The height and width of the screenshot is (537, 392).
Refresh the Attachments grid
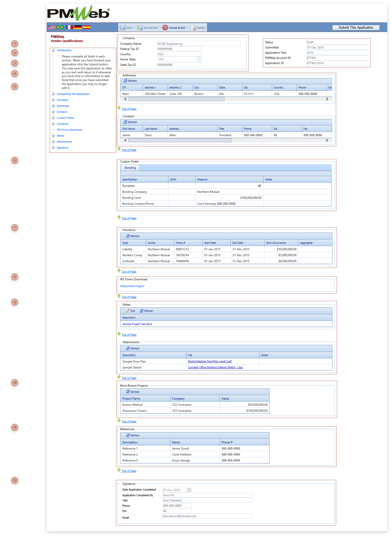[x=133, y=348]
